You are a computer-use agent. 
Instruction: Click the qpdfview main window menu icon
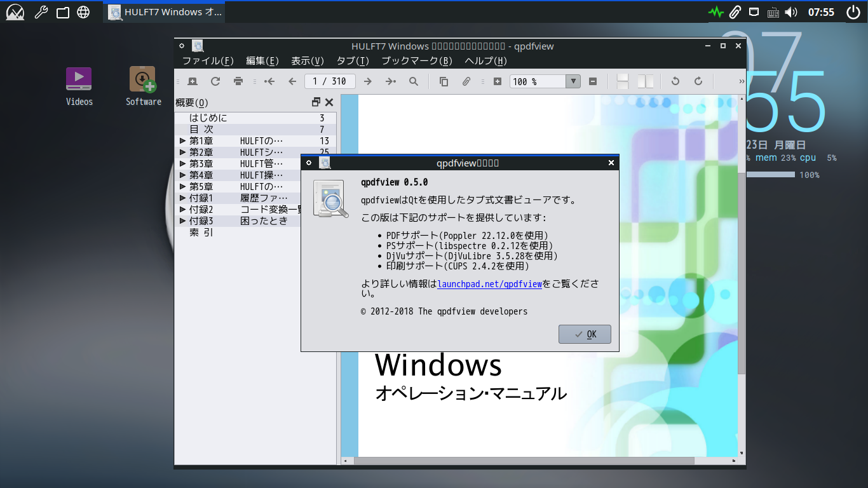point(182,46)
